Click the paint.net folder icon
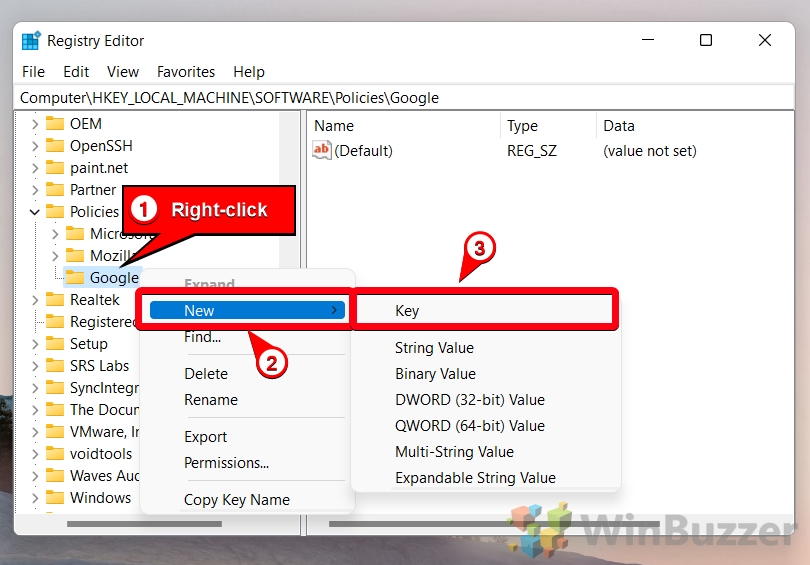 (55, 167)
